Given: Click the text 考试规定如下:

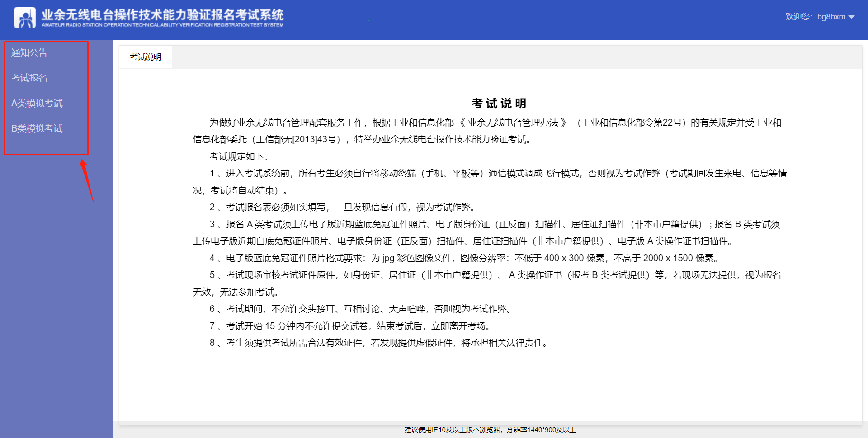Looking at the screenshot, I should (239, 156).
